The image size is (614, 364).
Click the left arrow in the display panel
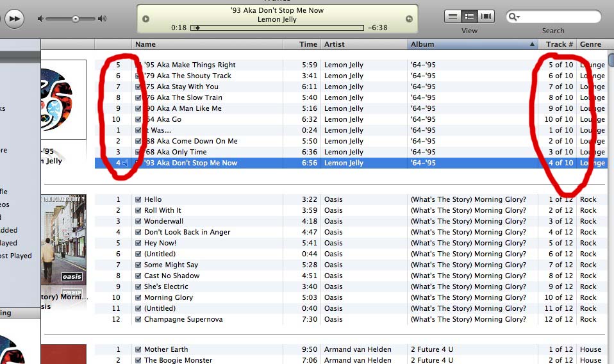pos(145,19)
